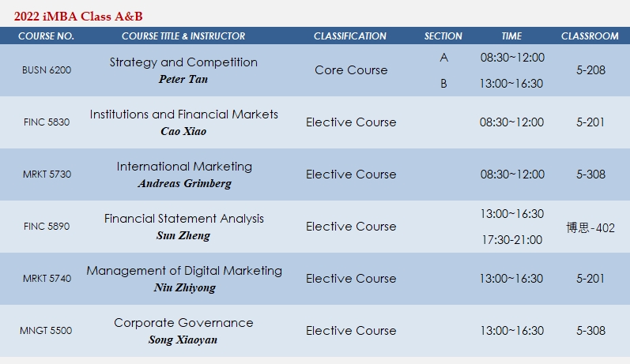Screen dimensions: 630x364
Task: Select the 17:30-21:00 time slot
Action: pos(512,240)
